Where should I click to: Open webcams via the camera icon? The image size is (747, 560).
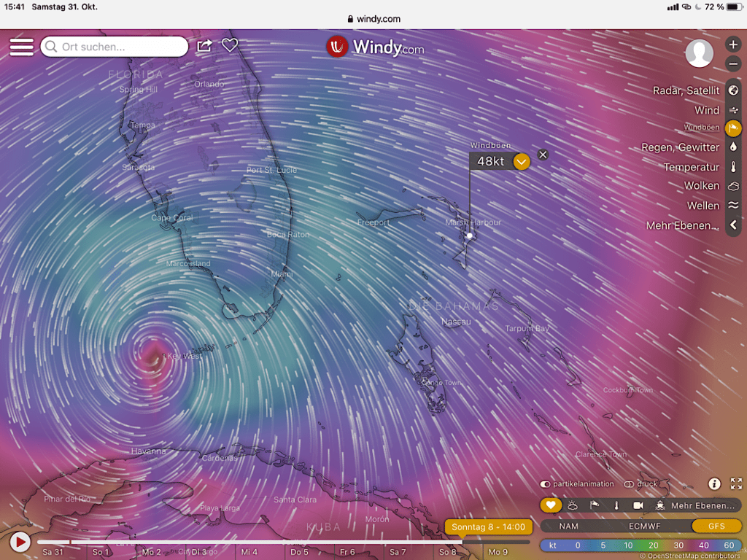tap(638, 505)
